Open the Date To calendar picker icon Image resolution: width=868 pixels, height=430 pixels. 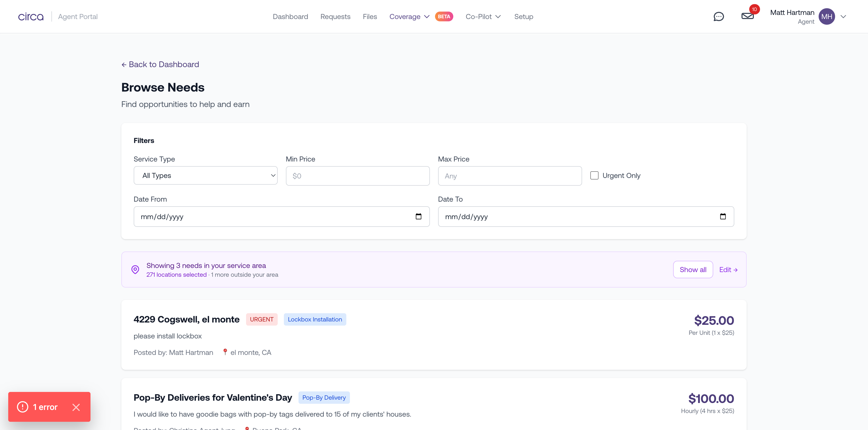click(x=722, y=216)
